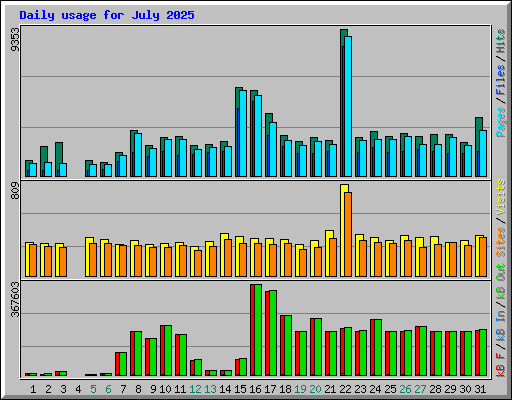Click the Files legend label
Viewport: 512px width, 400px height.
(500, 80)
